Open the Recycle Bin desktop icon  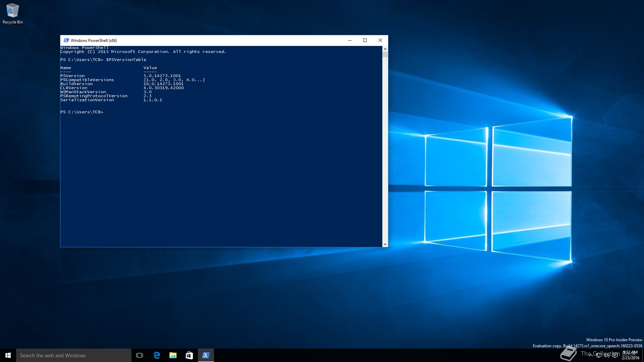click(x=13, y=14)
